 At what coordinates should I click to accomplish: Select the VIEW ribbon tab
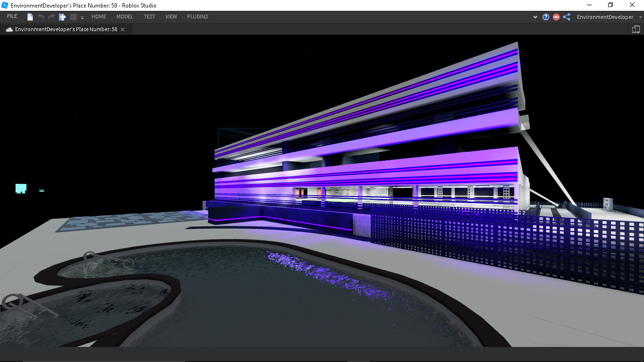(x=171, y=16)
